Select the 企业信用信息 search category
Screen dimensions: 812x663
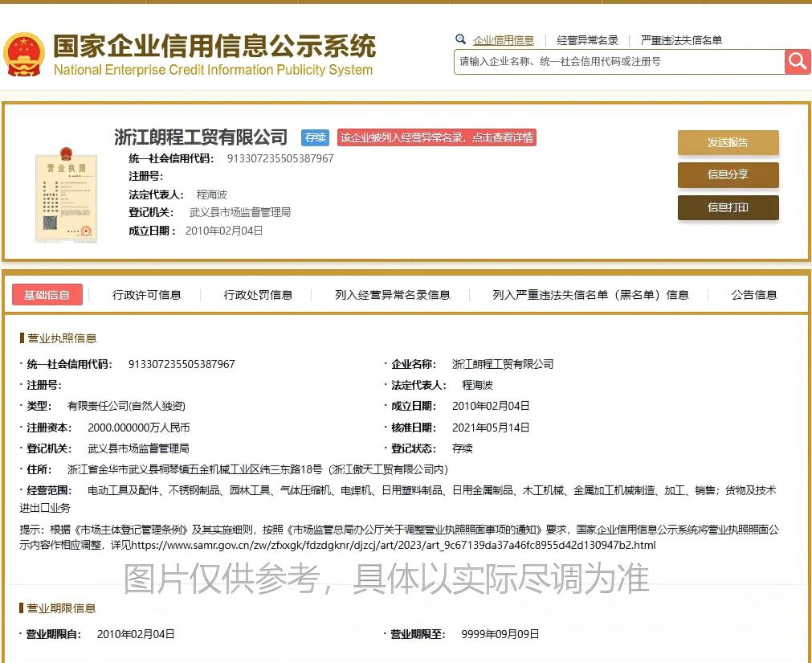click(x=504, y=40)
